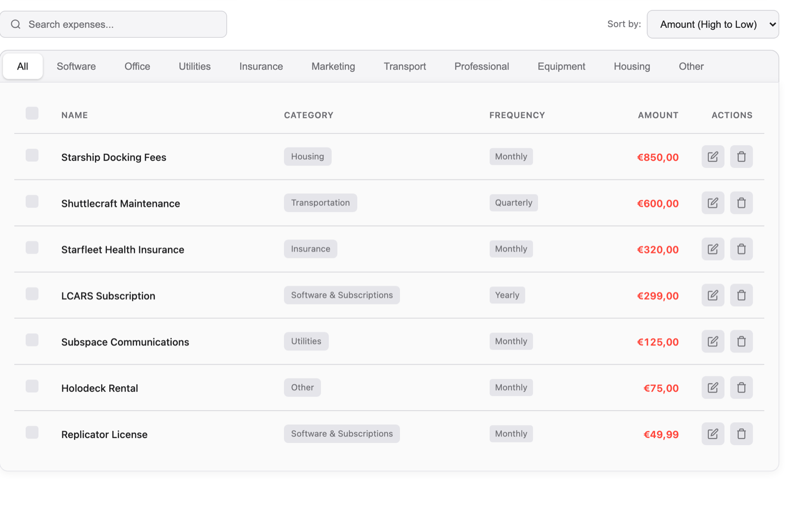Click the Name column header
Viewport: 785px width, 532px height.
pyautogui.click(x=75, y=115)
